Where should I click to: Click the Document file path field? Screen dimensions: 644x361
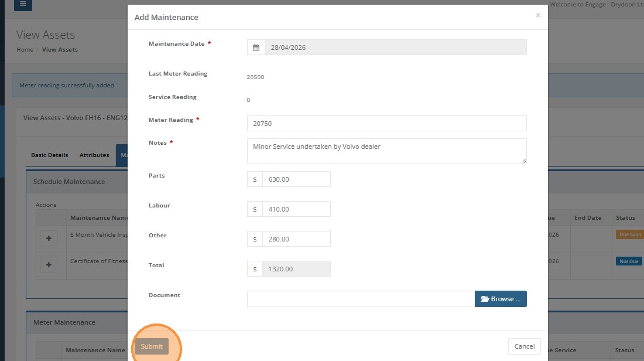tap(361, 299)
